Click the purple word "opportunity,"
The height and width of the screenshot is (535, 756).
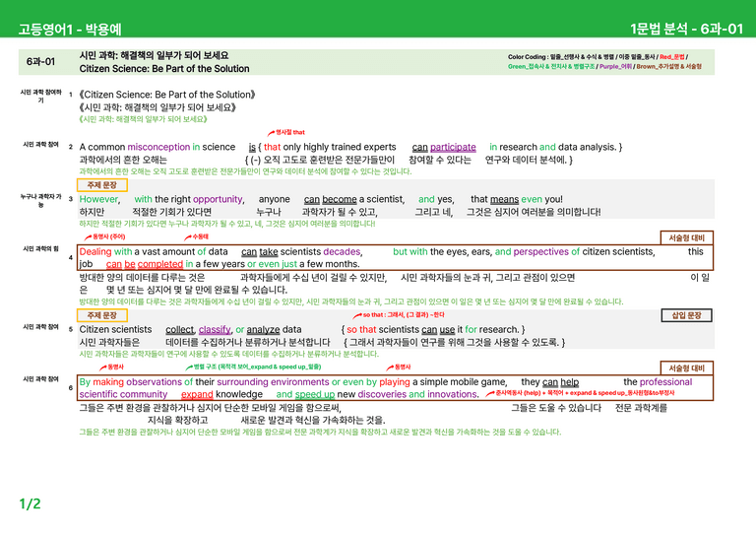(219, 199)
